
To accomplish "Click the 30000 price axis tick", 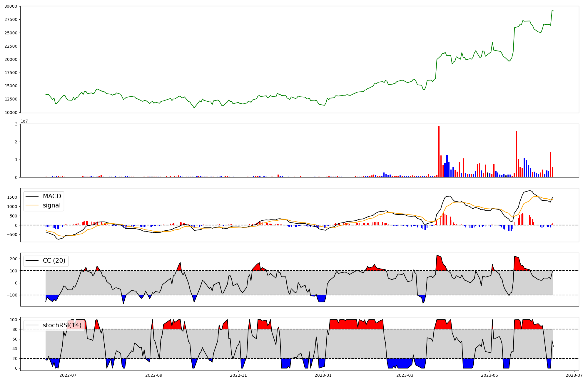I will point(11,6).
